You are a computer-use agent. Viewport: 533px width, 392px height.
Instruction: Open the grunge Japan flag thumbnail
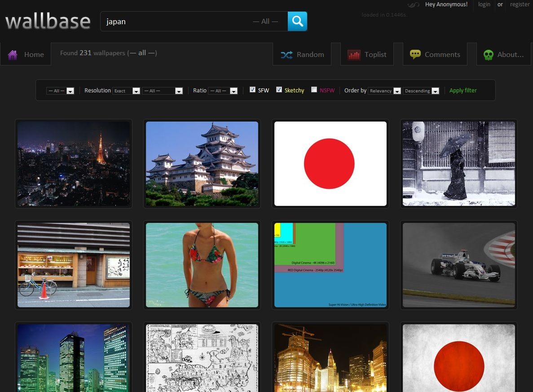(x=459, y=358)
